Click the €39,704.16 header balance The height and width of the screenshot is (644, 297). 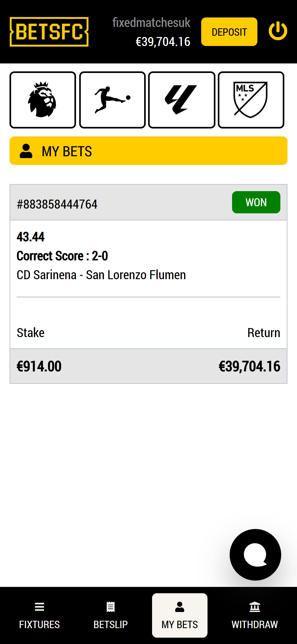tap(163, 42)
